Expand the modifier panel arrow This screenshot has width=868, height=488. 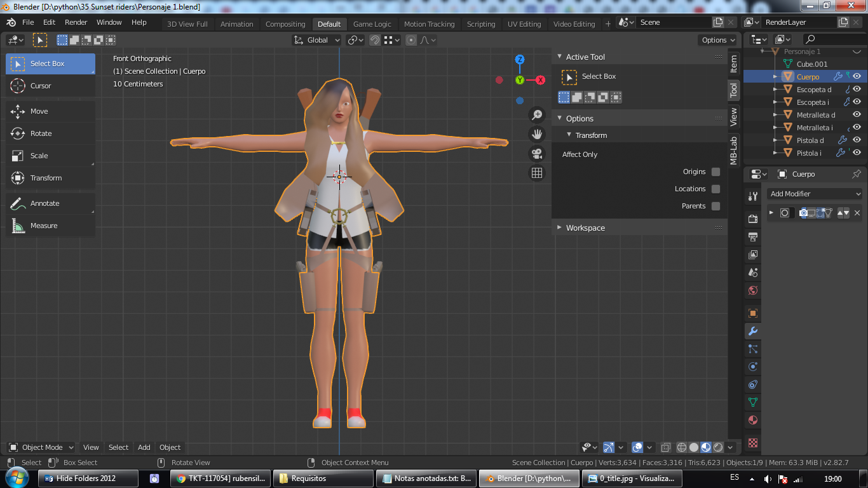pyautogui.click(x=771, y=213)
